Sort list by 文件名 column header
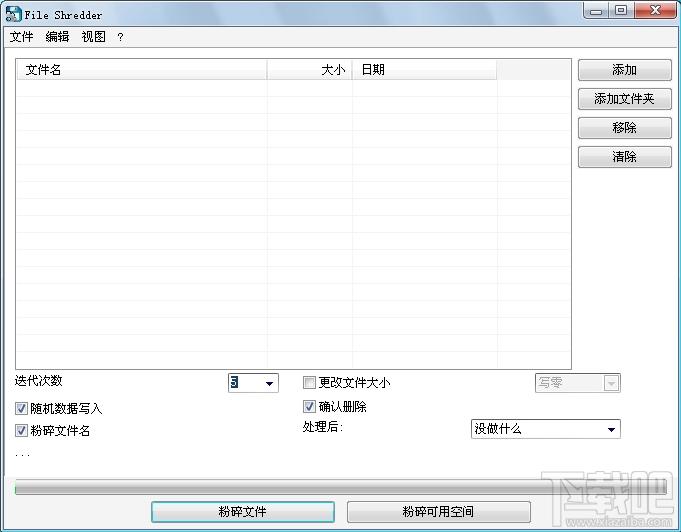The height and width of the screenshot is (532, 681). [x=142, y=70]
